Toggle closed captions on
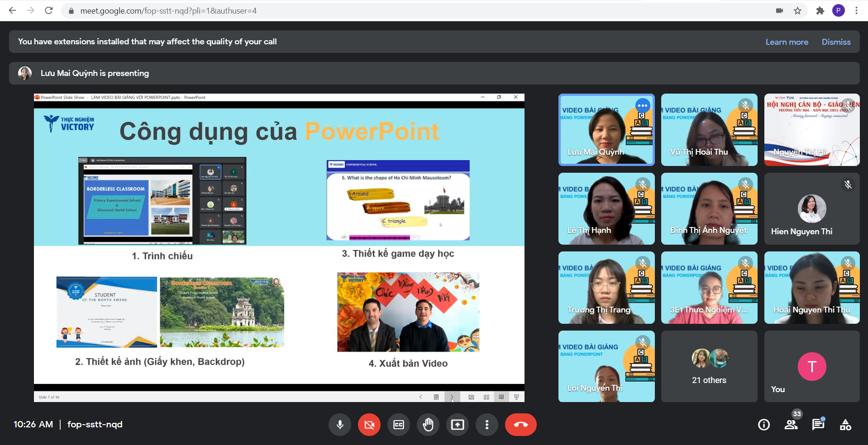The image size is (868, 445). (x=399, y=425)
